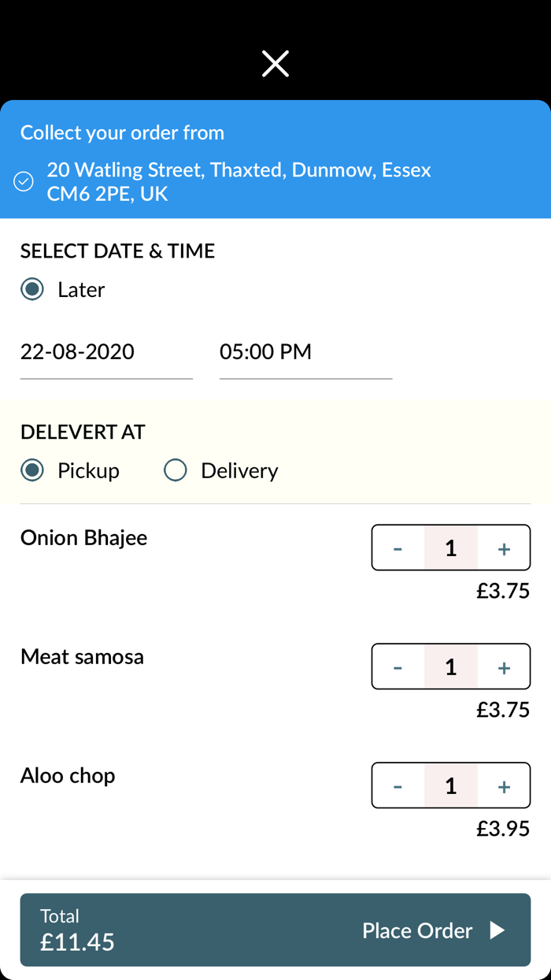Open the time field showing 05:00 PM
The width and height of the screenshot is (551, 980).
tap(305, 352)
